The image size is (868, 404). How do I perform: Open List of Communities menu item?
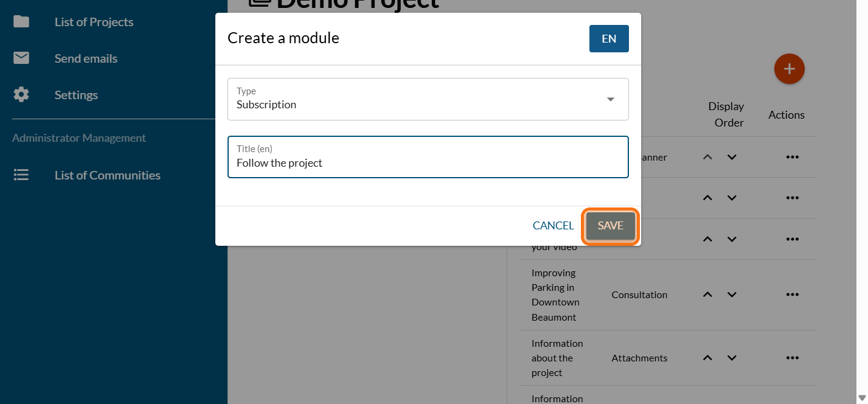[107, 175]
